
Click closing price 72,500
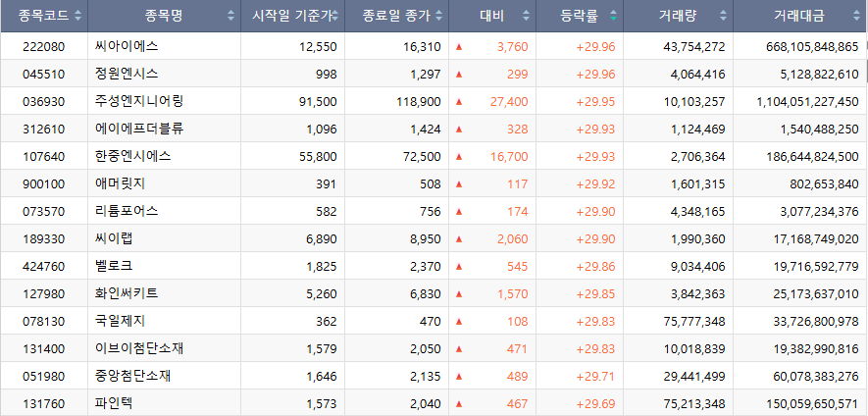423,157
